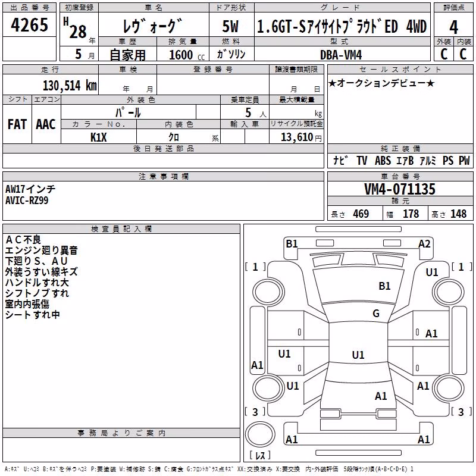476x476 pixels.
Task: Select the U1 mark on the roof
Action: [x=358, y=355]
